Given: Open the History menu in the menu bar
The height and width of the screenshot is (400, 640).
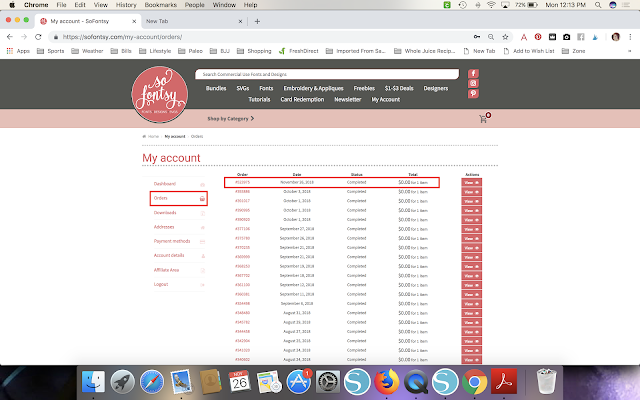Looking at the screenshot, I should pyautogui.click(x=126, y=5).
